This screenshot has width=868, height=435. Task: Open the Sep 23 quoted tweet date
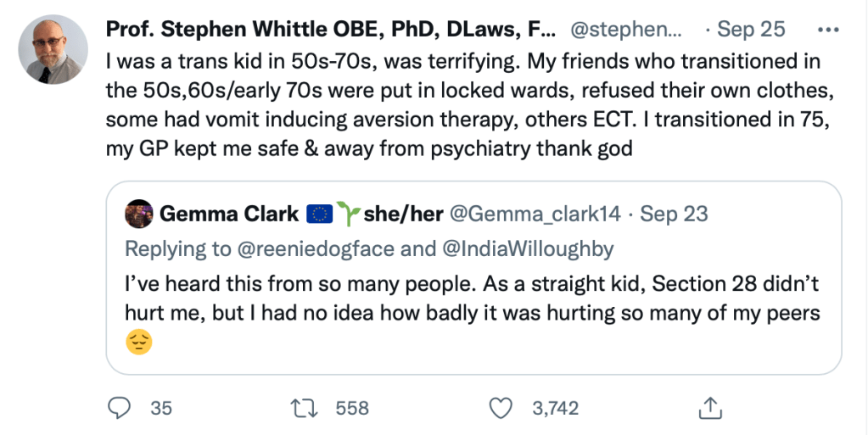pos(674,214)
